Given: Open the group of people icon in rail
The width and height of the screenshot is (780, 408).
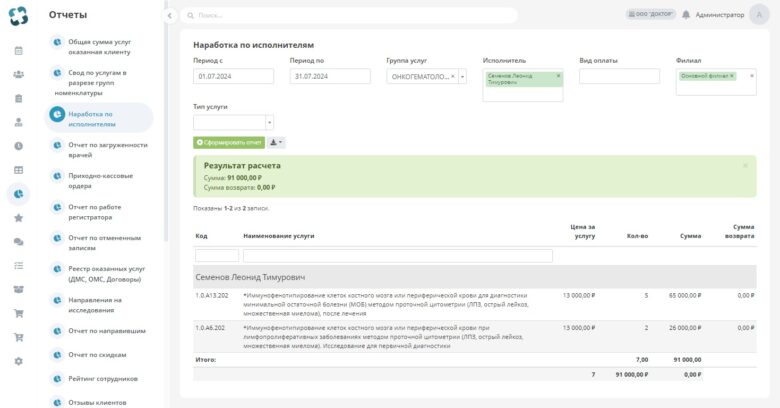Looking at the screenshot, I should [x=18, y=74].
